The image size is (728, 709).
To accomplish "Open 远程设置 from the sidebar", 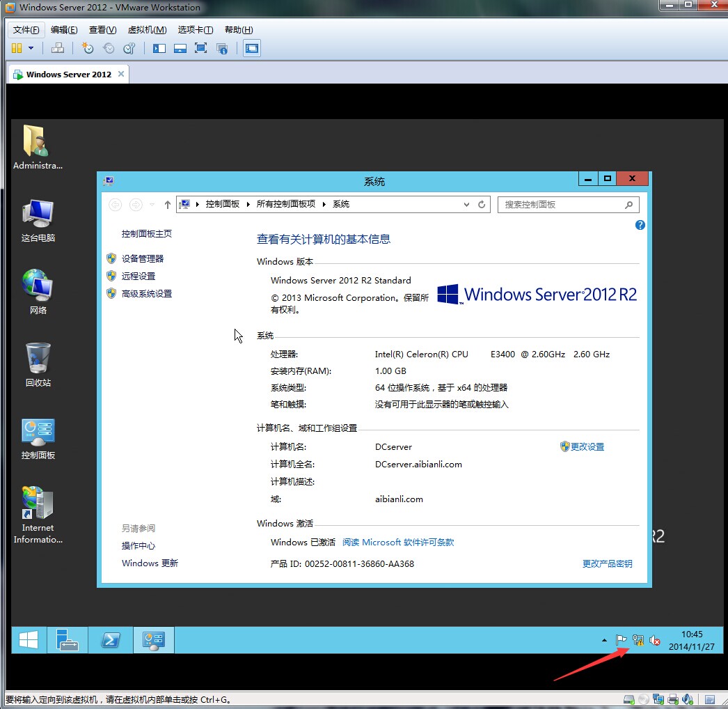I will point(139,276).
